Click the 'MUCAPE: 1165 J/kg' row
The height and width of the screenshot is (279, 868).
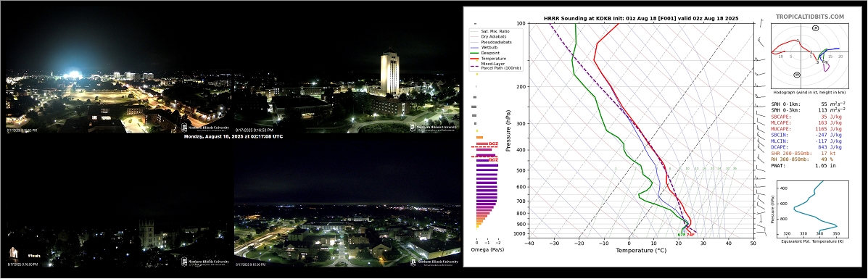click(806, 129)
